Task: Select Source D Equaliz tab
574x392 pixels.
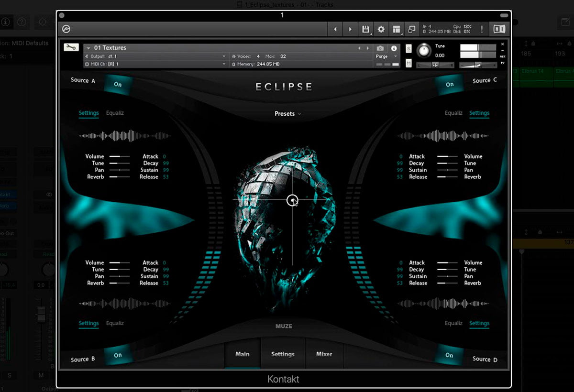Action: coord(453,324)
